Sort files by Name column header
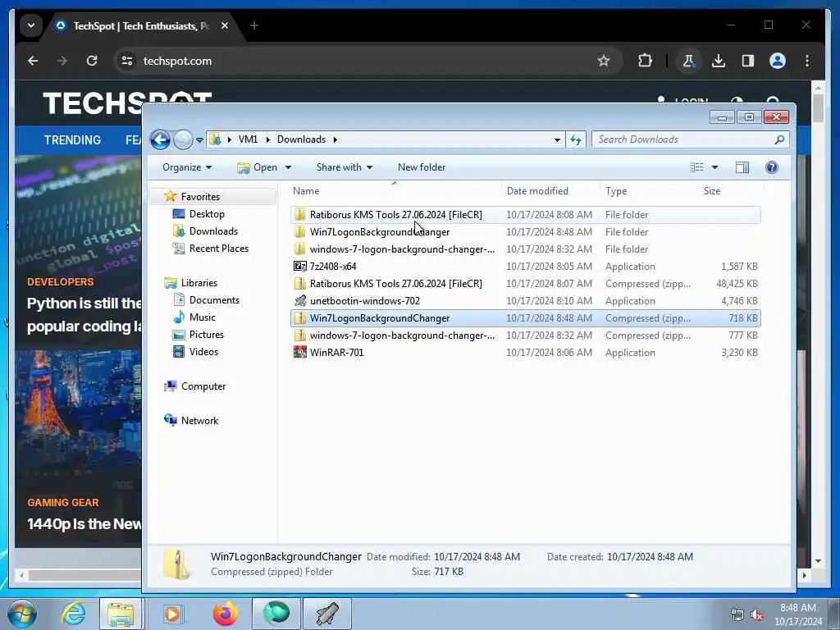 coord(394,190)
